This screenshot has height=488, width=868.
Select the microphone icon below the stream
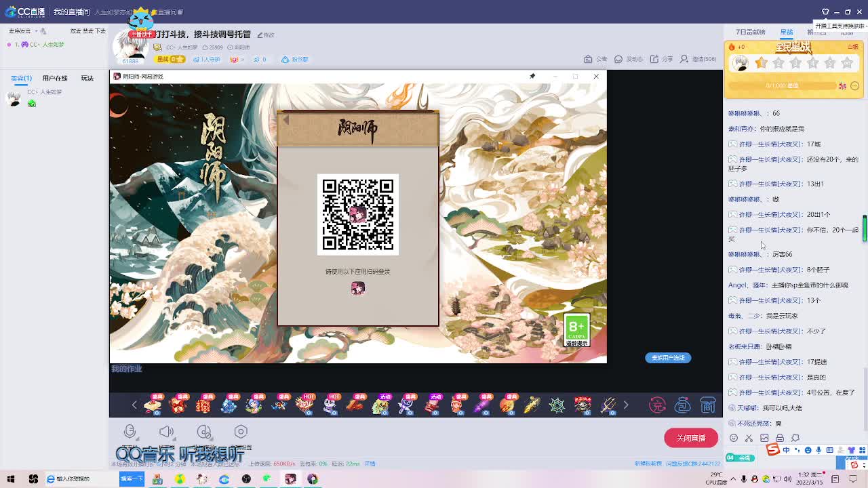tap(130, 431)
